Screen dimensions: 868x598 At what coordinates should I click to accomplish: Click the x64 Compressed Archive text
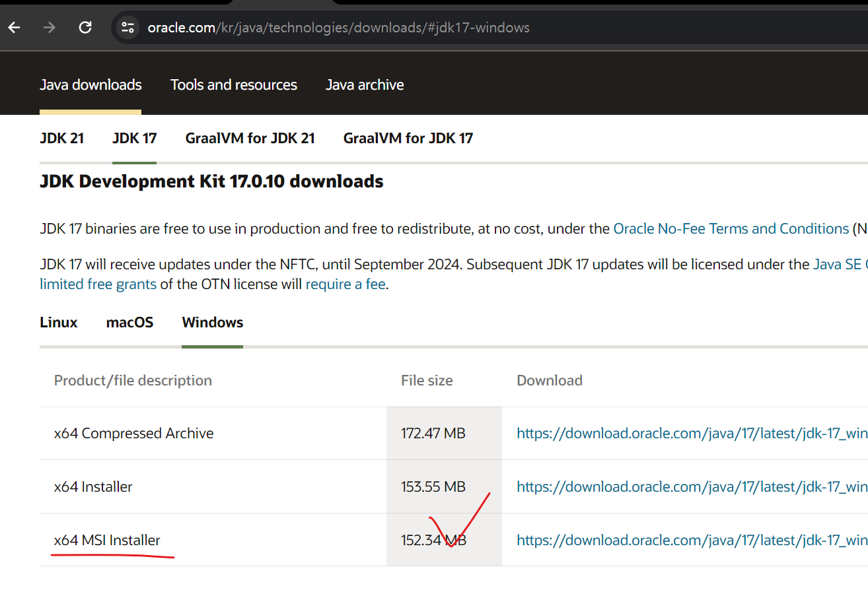click(x=134, y=433)
